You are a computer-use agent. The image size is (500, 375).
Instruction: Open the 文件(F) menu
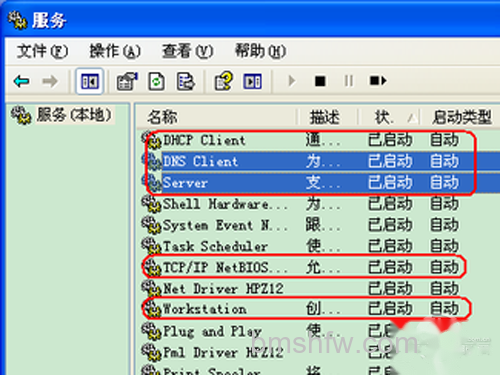click(42, 51)
